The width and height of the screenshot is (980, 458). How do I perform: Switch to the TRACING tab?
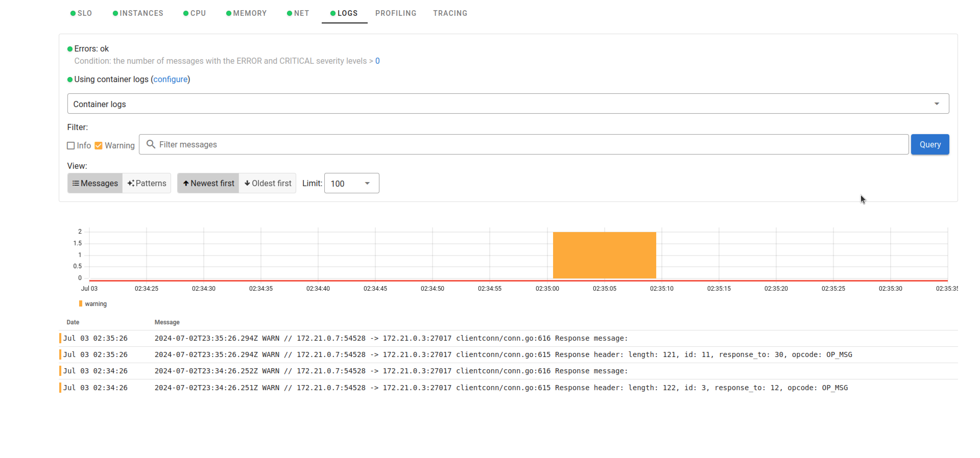tap(450, 13)
